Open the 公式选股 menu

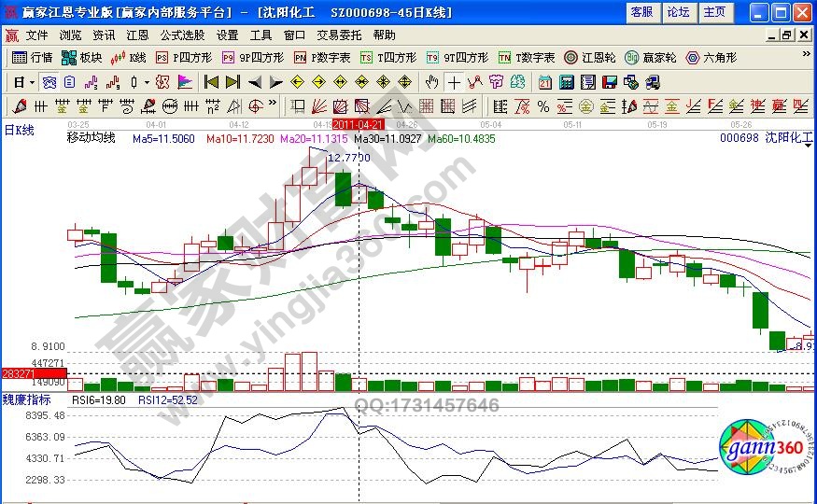click(181, 35)
